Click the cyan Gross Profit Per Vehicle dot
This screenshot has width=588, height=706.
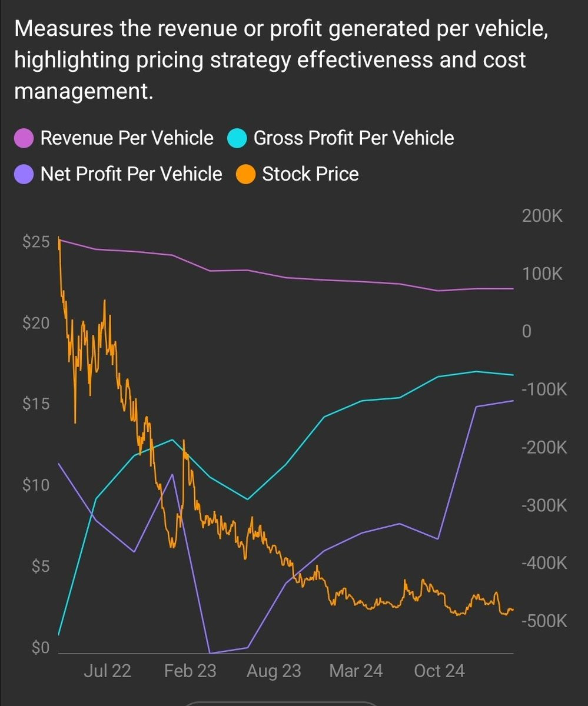click(237, 138)
